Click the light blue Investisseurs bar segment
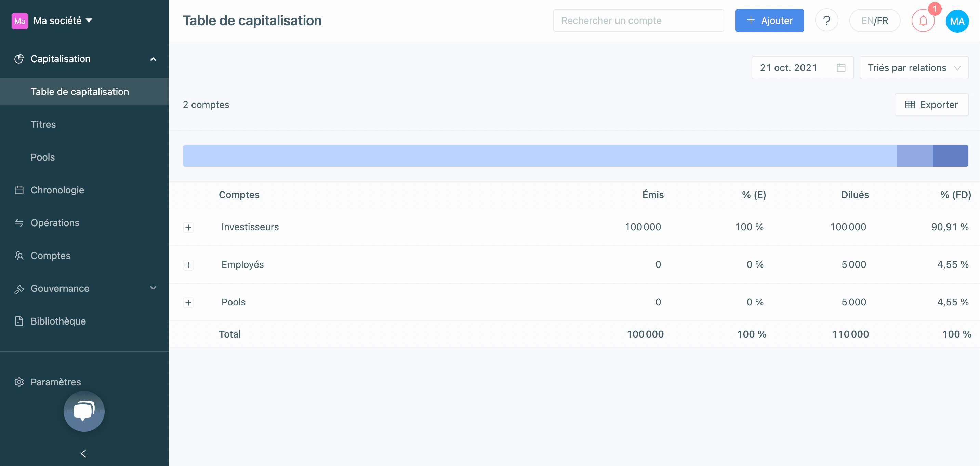This screenshot has width=980, height=466. pyautogui.click(x=540, y=156)
